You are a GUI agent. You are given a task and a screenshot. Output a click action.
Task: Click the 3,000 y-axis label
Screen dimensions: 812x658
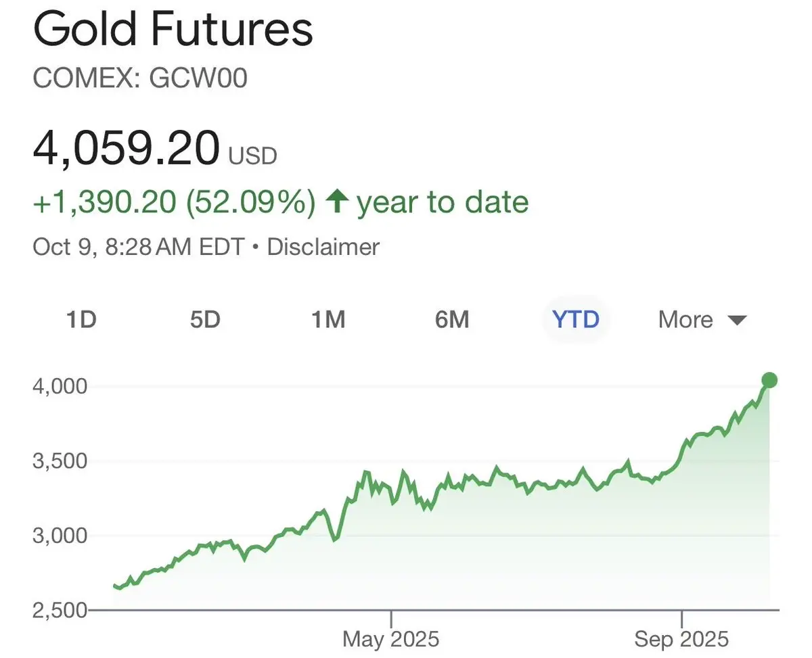click(61, 536)
